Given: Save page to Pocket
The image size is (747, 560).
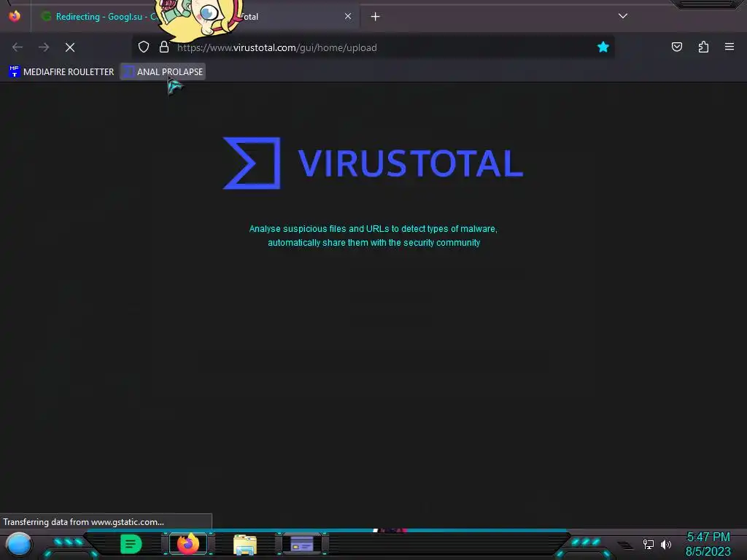Looking at the screenshot, I should click(x=677, y=47).
